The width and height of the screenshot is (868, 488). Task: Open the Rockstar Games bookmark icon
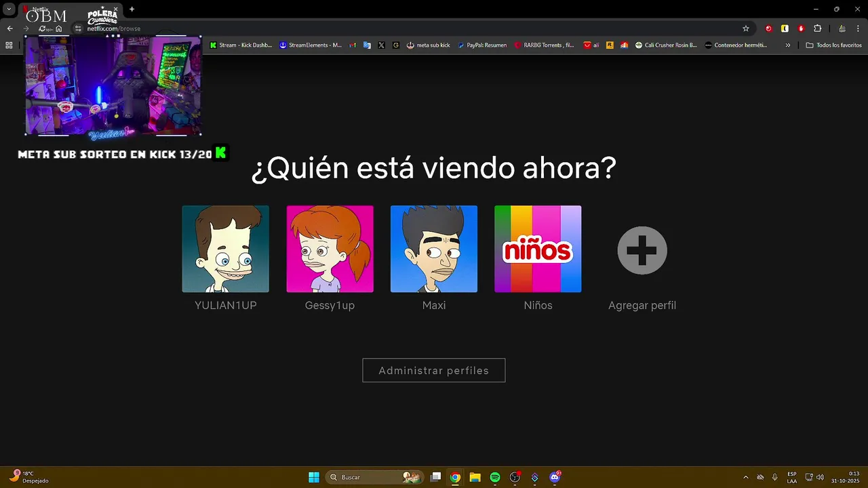pos(610,45)
